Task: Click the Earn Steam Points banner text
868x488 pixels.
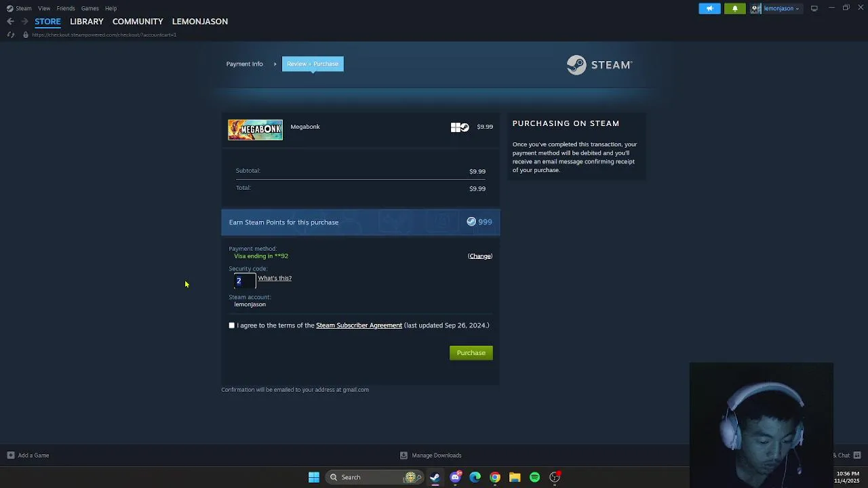Action: coord(283,222)
